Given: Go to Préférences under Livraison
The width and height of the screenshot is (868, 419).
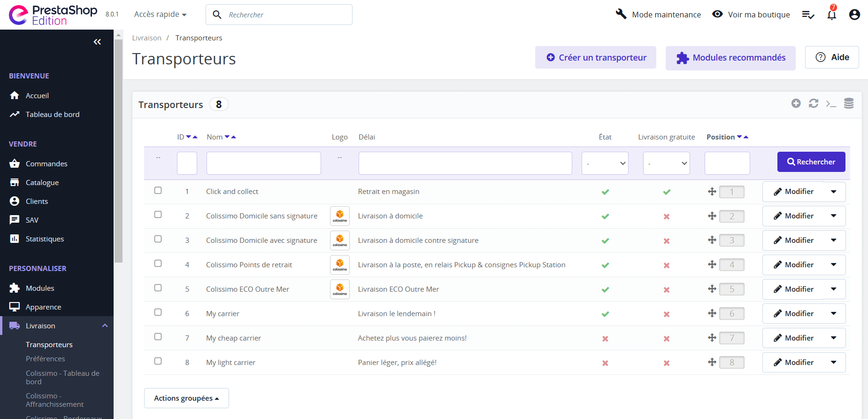Looking at the screenshot, I should (46, 358).
